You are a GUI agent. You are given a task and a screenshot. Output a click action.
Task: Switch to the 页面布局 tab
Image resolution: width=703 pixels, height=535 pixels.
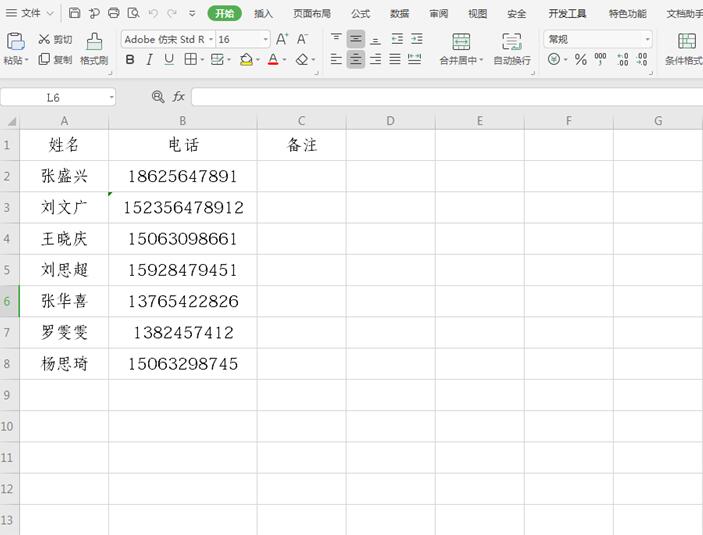click(312, 13)
